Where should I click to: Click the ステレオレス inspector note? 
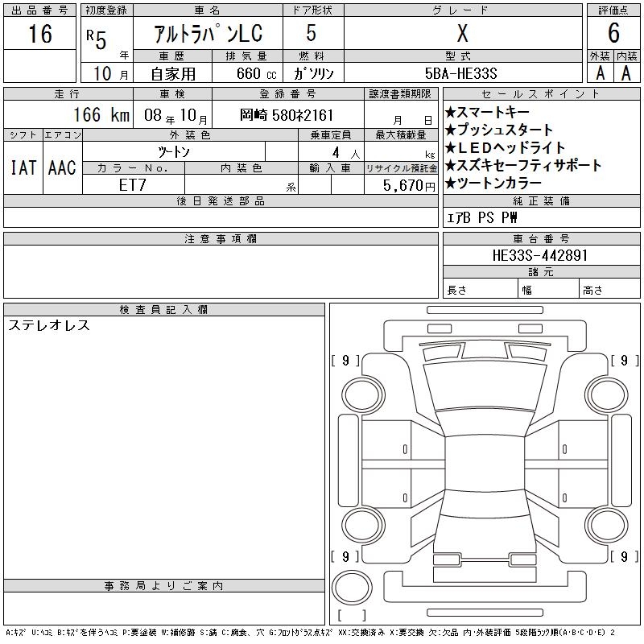coord(48,326)
